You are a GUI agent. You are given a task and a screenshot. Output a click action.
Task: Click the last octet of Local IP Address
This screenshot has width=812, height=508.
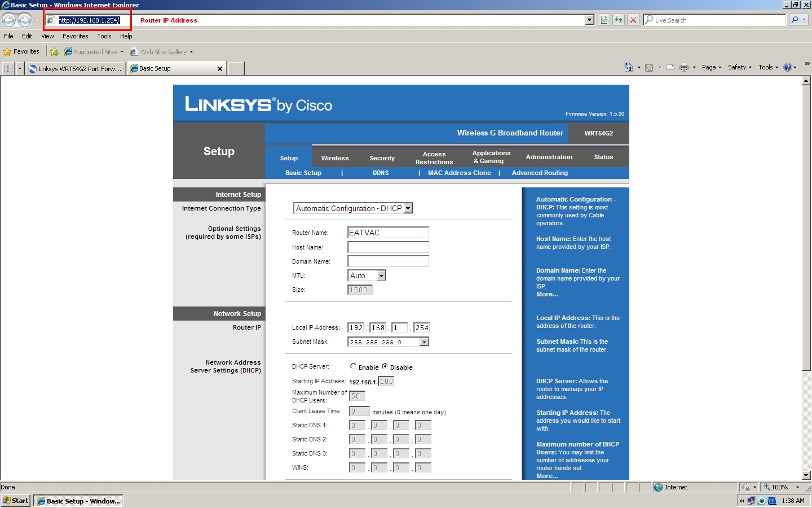(x=422, y=327)
